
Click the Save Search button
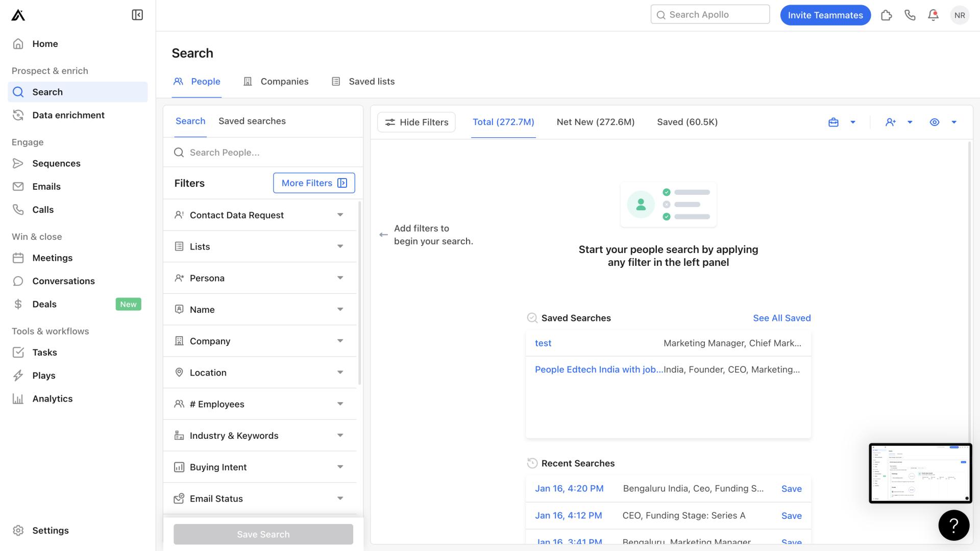pyautogui.click(x=263, y=535)
